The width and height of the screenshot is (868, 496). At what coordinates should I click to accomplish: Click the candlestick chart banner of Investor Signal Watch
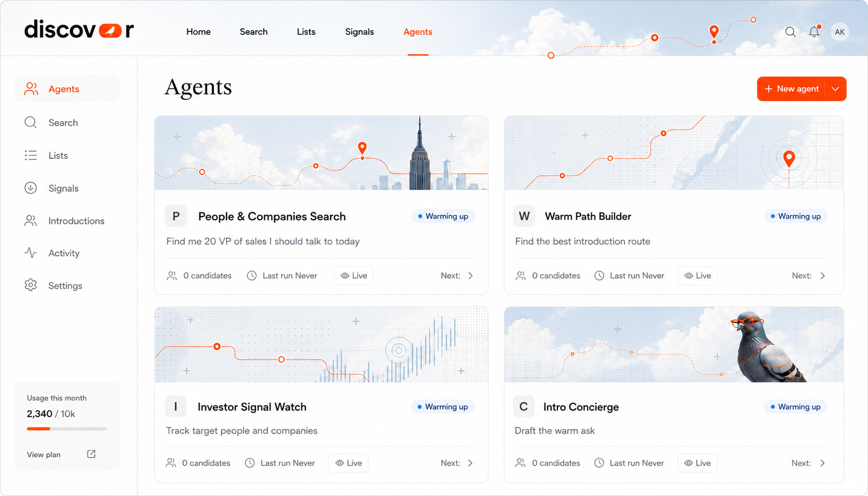[x=321, y=344]
